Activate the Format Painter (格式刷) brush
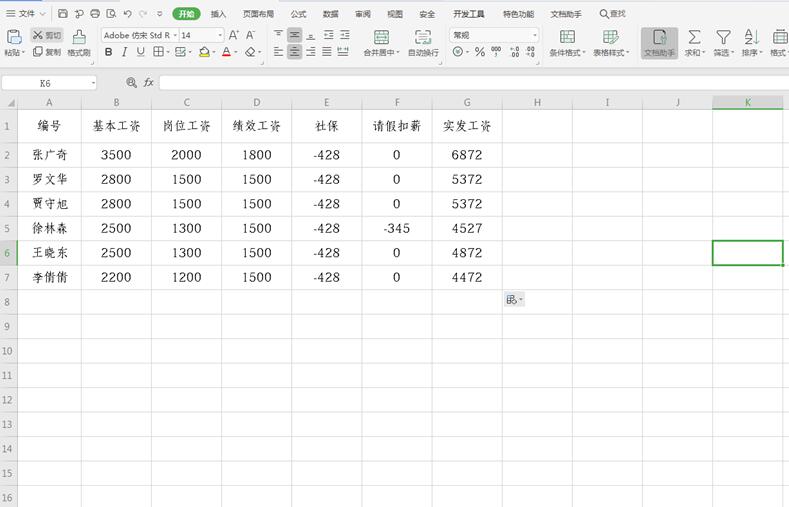This screenshot has width=789, height=507. tap(79, 42)
